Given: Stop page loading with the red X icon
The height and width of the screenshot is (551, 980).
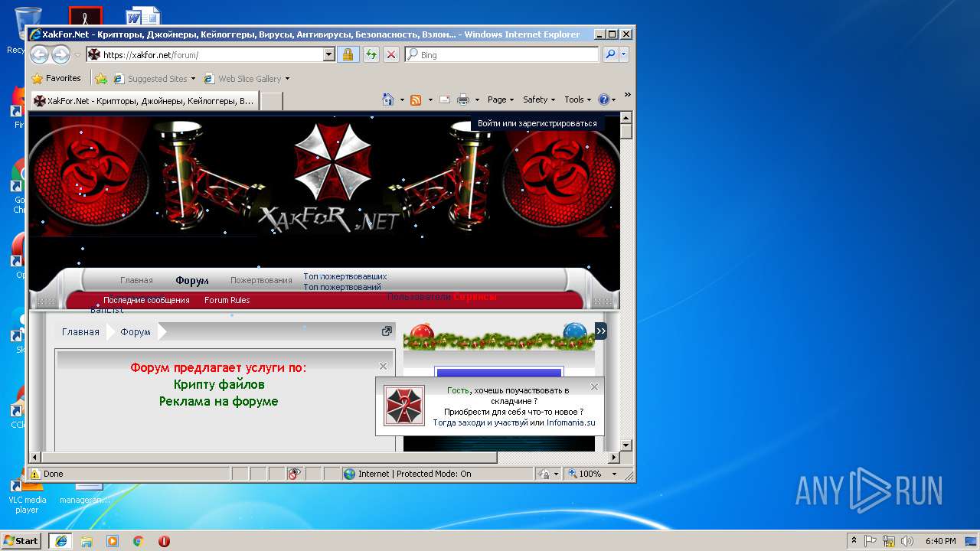Looking at the screenshot, I should point(391,54).
